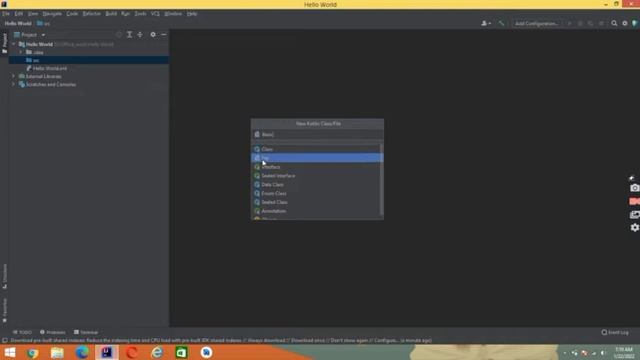Open the Terminal tool window tab
The image size is (640, 360).
[x=86, y=332]
